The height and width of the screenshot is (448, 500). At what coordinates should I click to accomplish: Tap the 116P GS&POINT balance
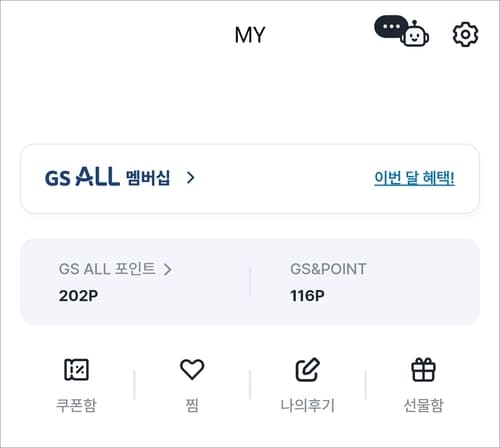[x=307, y=296]
